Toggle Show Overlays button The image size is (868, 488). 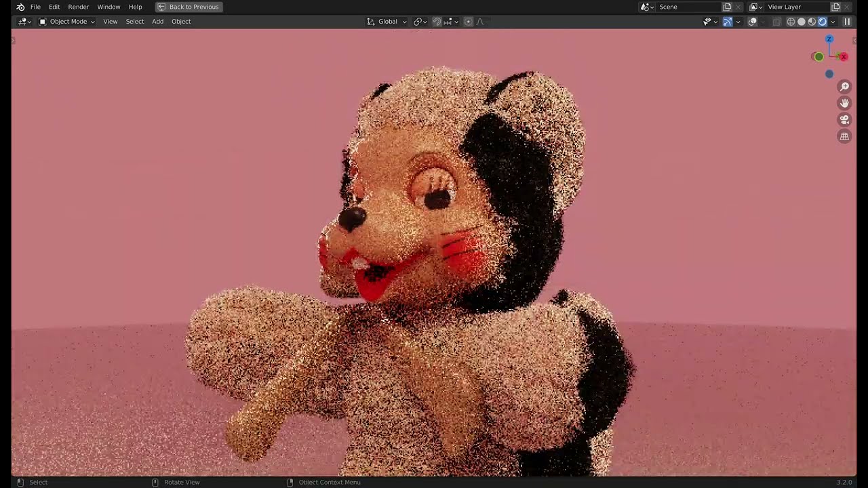point(752,22)
